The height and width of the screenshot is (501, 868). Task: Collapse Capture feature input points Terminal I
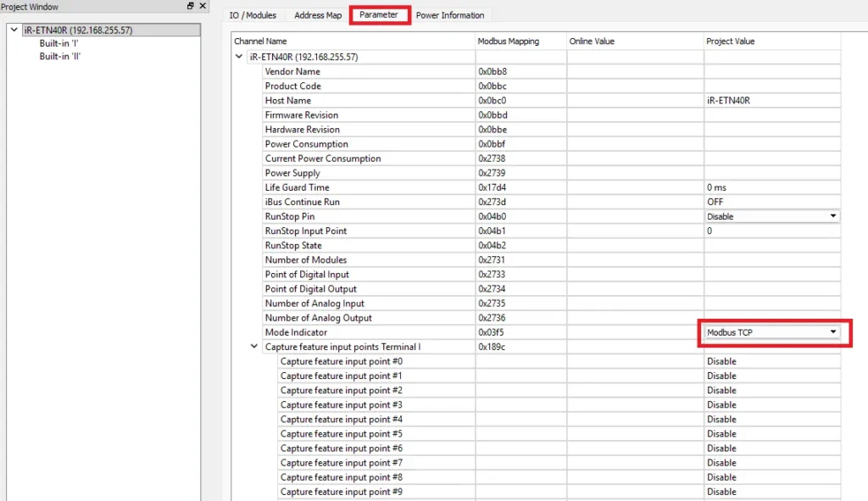pyautogui.click(x=253, y=346)
